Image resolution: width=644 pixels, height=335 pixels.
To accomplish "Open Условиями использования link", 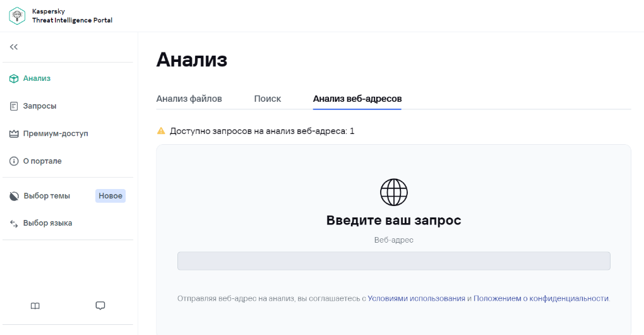I will tap(417, 298).
